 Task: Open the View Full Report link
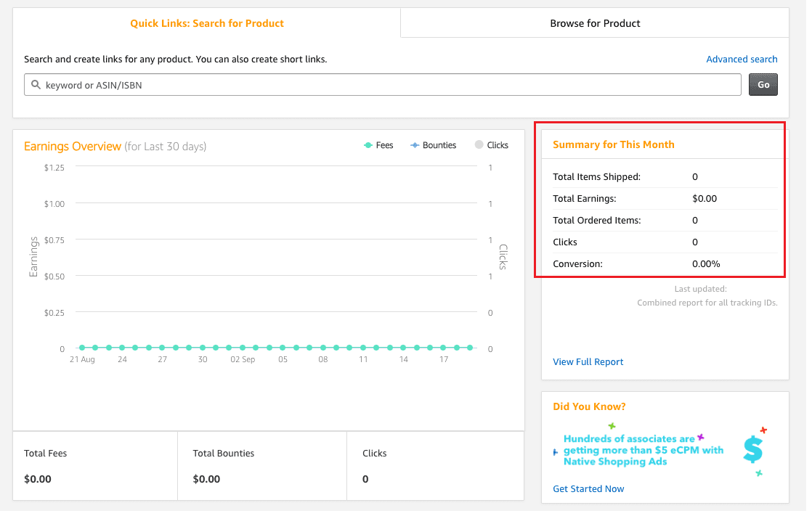click(x=588, y=362)
